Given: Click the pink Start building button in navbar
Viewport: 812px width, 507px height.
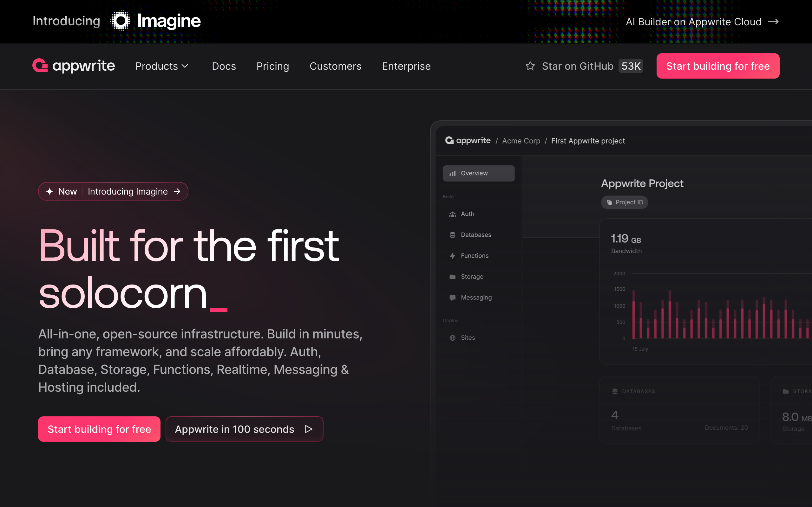Looking at the screenshot, I should 717,66.
